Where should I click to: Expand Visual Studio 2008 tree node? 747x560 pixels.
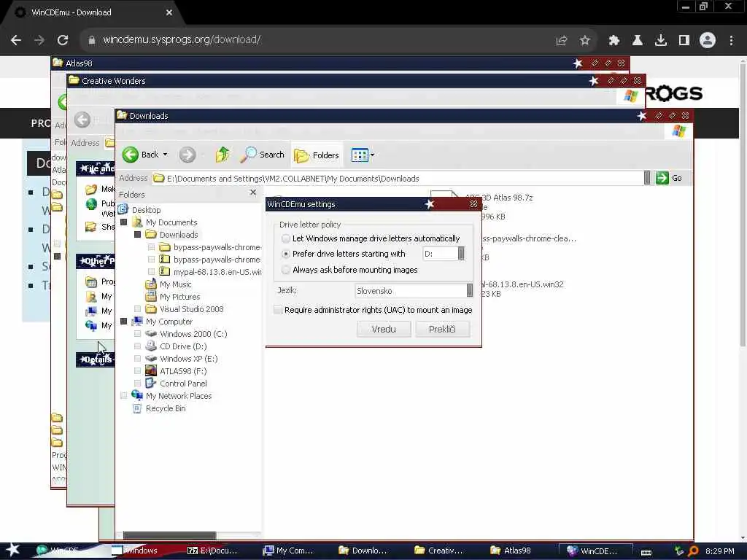138,309
